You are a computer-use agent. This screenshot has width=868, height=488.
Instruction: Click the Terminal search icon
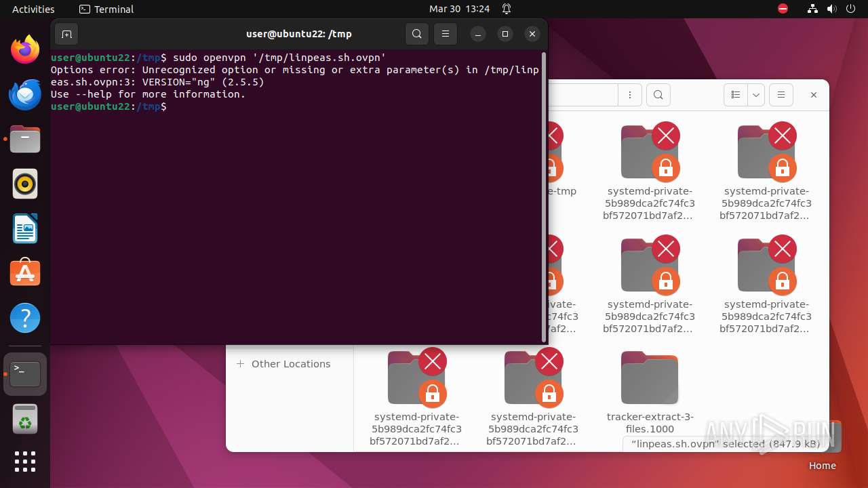point(417,34)
